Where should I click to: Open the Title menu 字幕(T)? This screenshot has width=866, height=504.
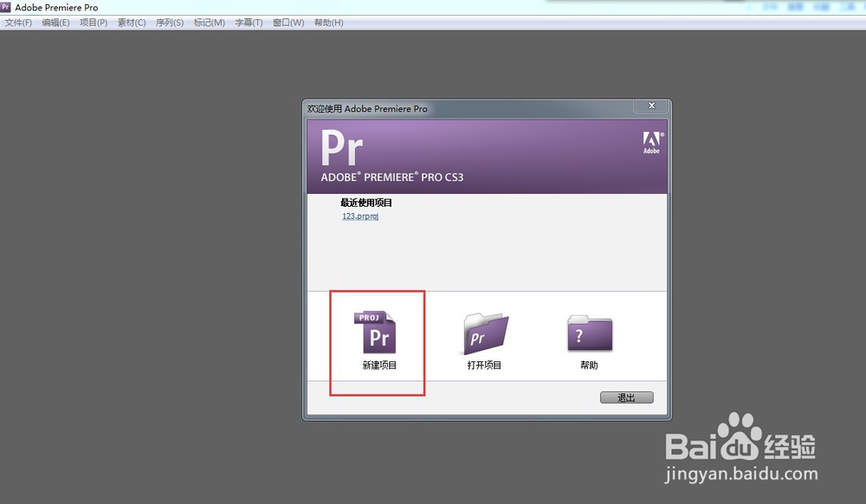click(x=249, y=23)
